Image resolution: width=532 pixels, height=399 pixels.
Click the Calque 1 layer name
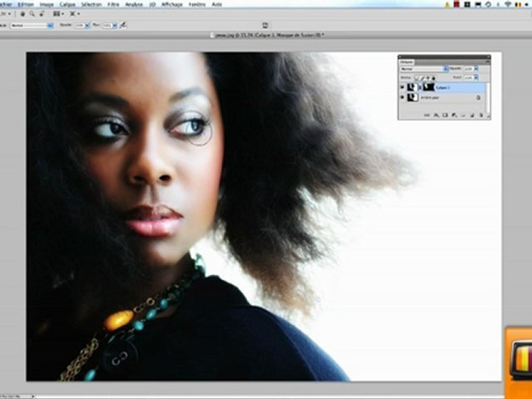pyautogui.click(x=443, y=88)
